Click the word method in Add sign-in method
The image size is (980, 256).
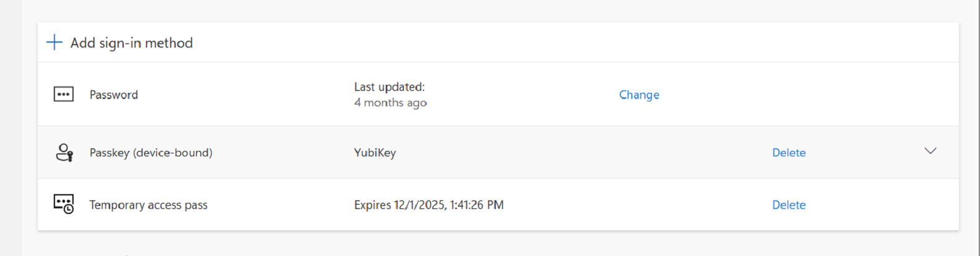coord(169,43)
